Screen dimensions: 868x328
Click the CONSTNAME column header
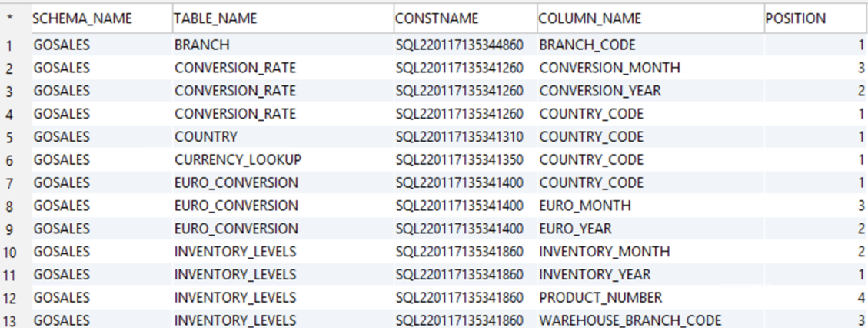(x=465, y=18)
